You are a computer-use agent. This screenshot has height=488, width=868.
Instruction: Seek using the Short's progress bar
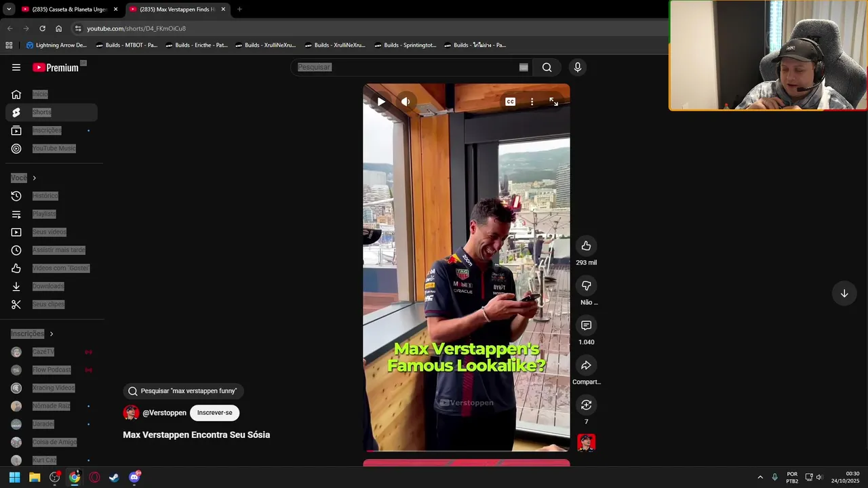(x=467, y=450)
